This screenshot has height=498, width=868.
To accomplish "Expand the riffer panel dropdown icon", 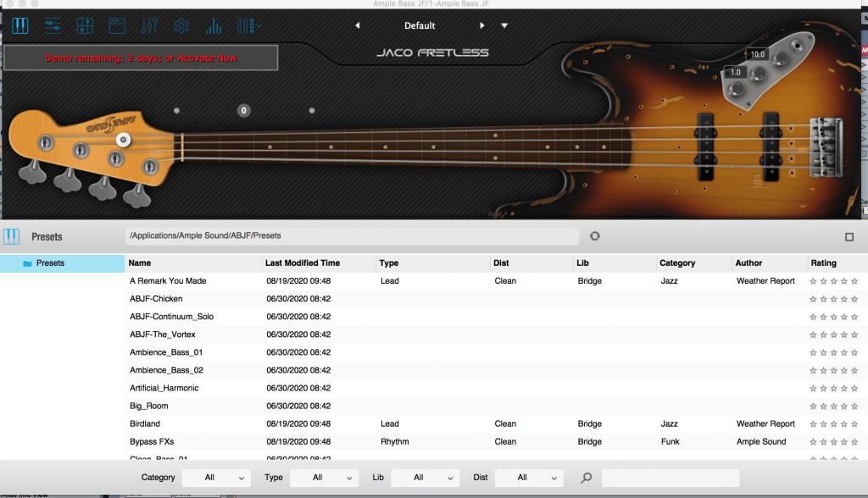I will (249, 25).
